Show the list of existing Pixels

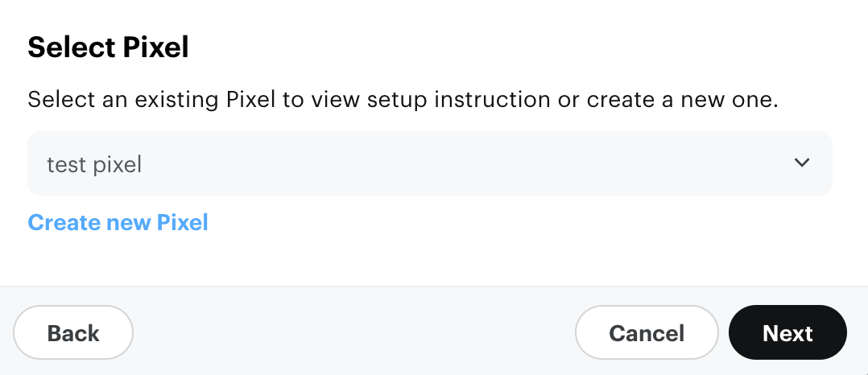[x=429, y=163]
